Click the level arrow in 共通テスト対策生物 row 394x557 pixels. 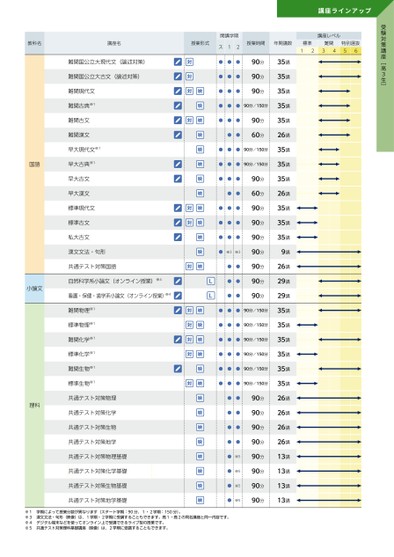click(x=329, y=427)
